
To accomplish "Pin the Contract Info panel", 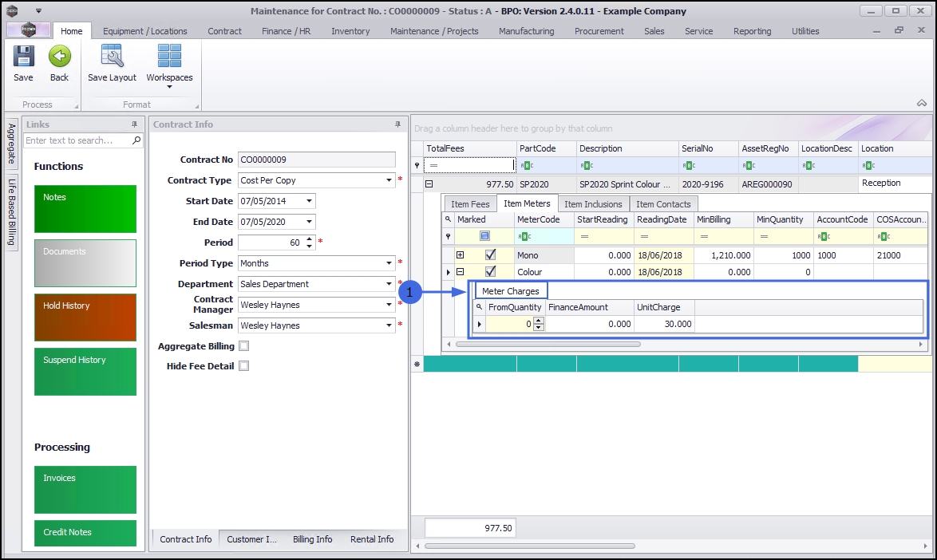I will [x=397, y=124].
